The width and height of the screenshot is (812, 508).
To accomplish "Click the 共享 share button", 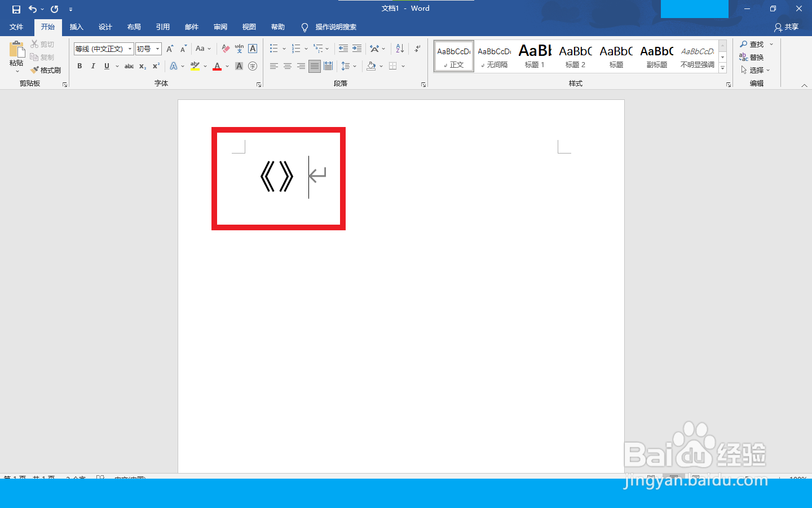I will (x=787, y=27).
